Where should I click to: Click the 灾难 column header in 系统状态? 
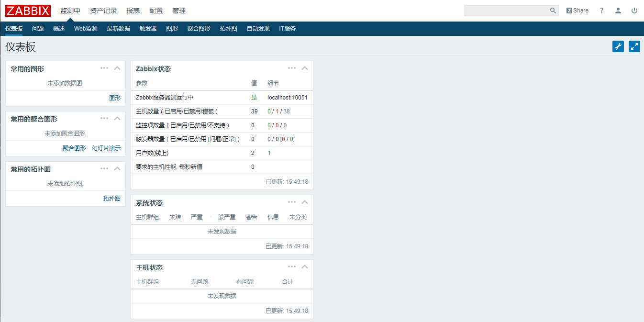point(175,217)
